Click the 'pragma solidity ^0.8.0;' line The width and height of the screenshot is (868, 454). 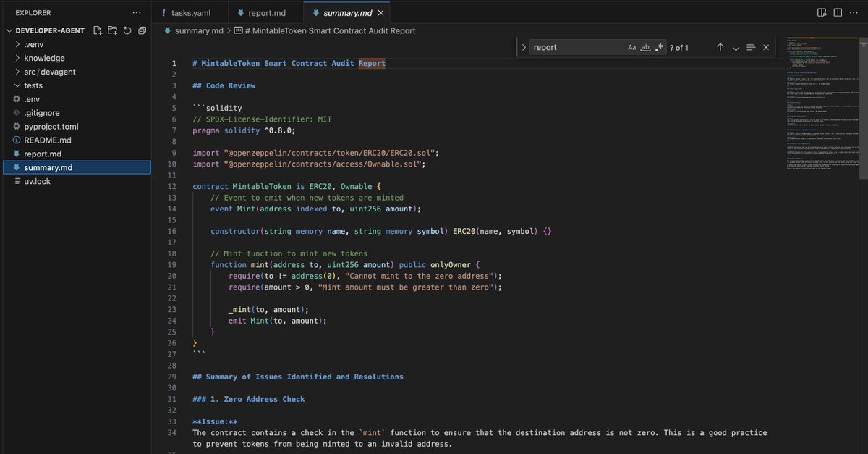tap(244, 130)
